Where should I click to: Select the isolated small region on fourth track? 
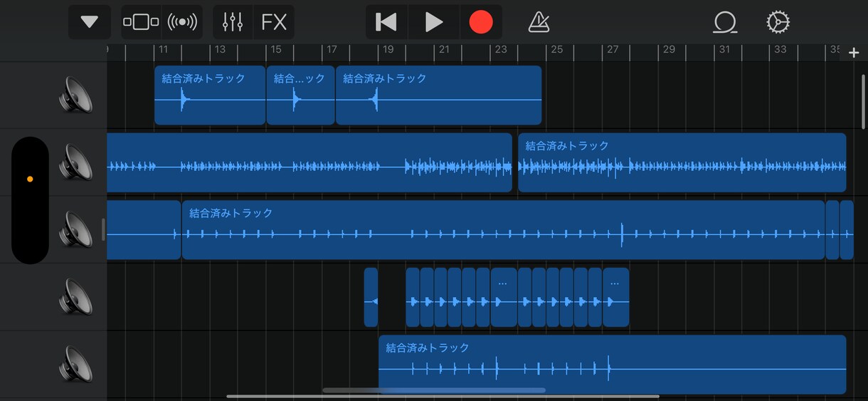371,297
